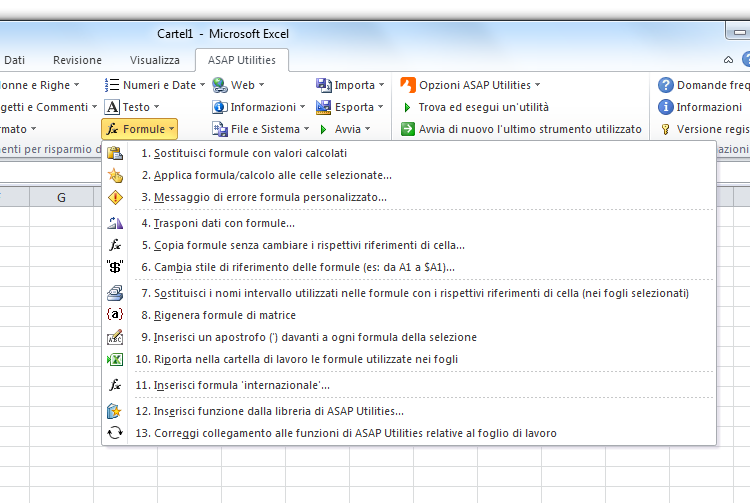
Task: Click the star-hand icon beside Applica formula/calcolo
Action: pos(115,175)
